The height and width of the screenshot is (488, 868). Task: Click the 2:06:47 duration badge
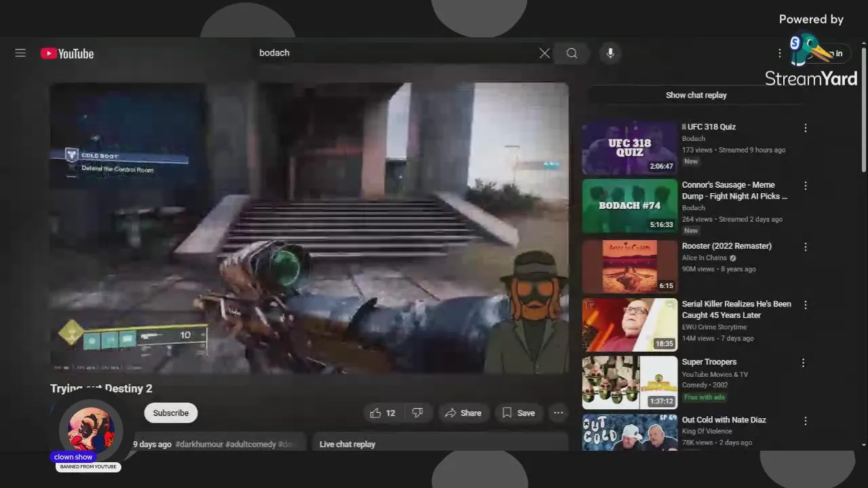pyautogui.click(x=661, y=167)
